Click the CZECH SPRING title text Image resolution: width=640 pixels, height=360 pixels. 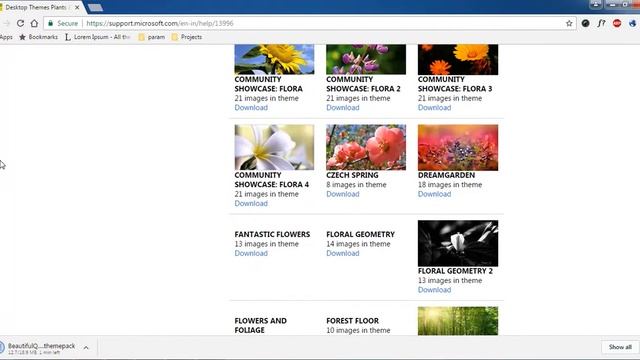click(352, 175)
